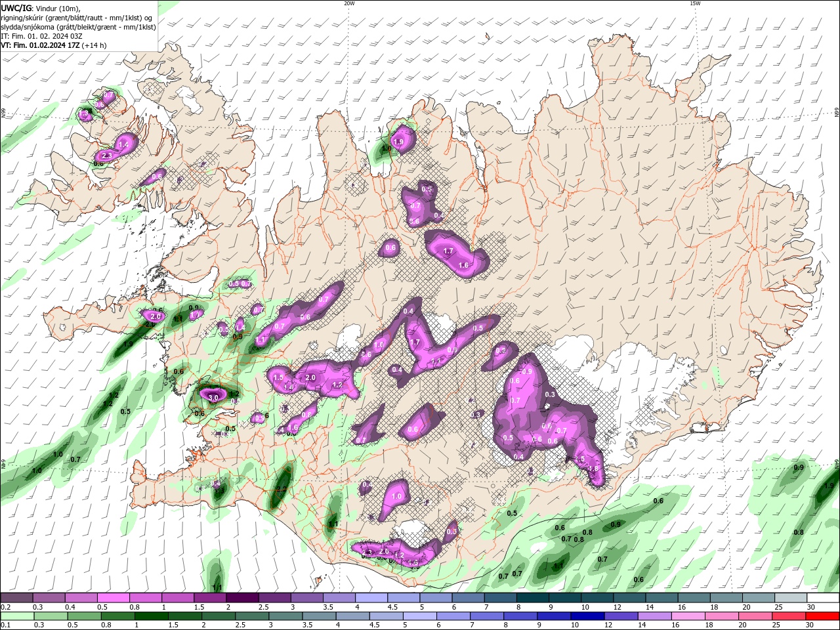Viewport: 840px width, 630px height.
Task: Pick the gray-green 3–3.5 rain legend swatch
Action: pos(286,616)
